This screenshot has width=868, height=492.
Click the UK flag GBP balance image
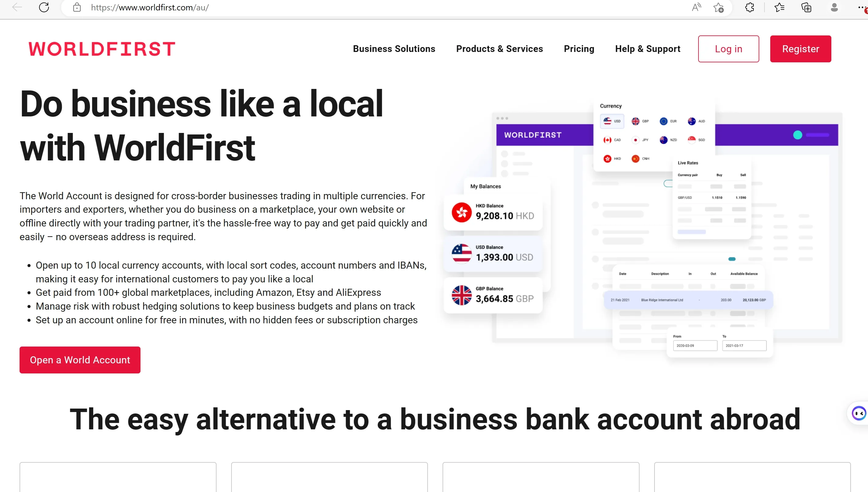coord(461,295)
